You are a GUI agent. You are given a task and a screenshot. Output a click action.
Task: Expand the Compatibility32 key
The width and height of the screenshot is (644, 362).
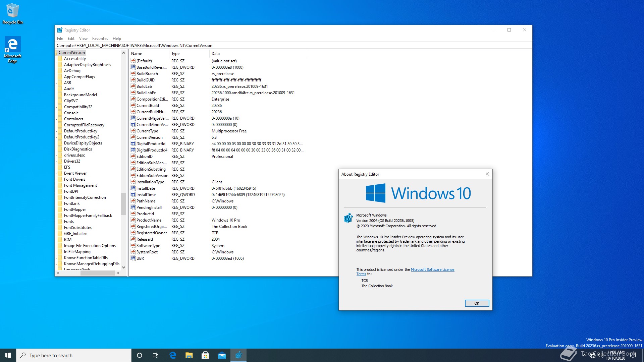[x=56, y=107]
